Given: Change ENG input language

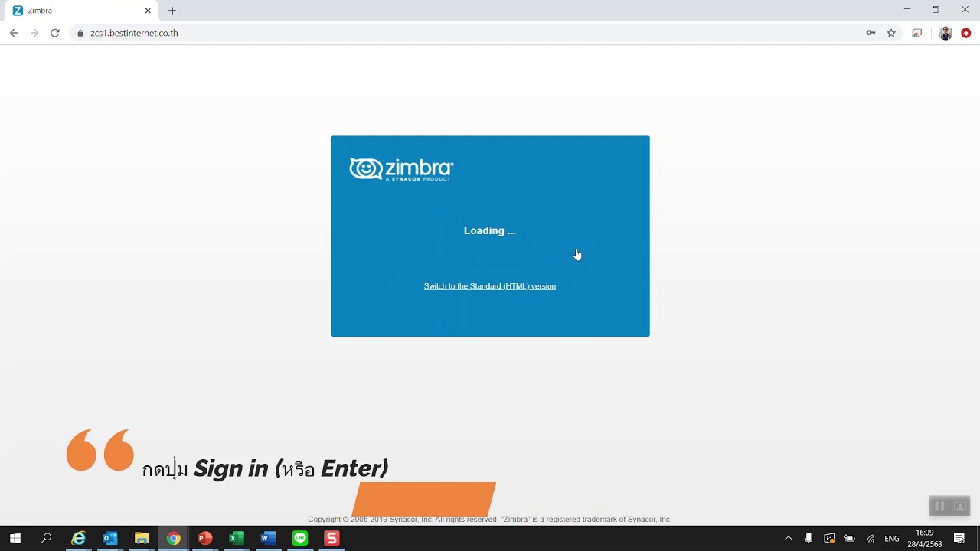Looking at the screenshot, I should [892, 539].
